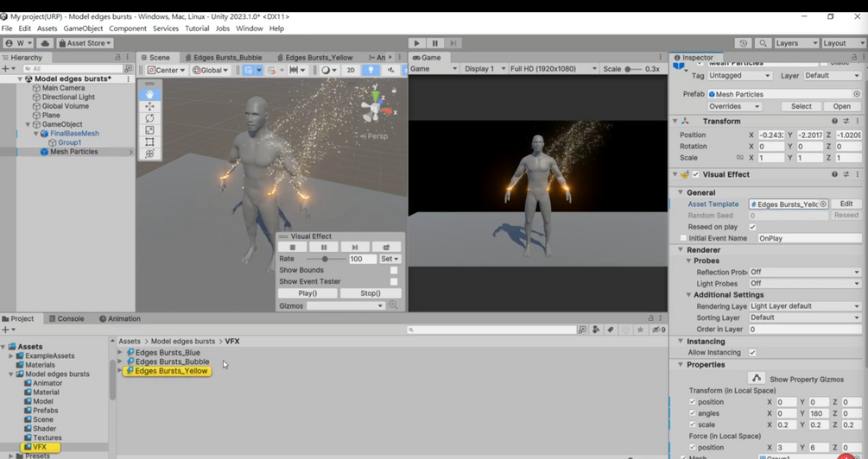Select the Transform tool in Scene toolbar

pos(149,154)
